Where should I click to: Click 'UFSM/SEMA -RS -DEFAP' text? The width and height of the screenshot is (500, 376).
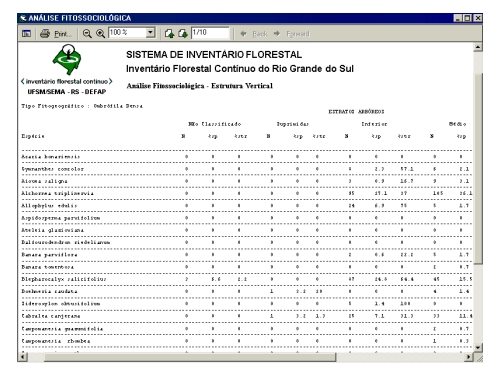(x=67, y=92)
